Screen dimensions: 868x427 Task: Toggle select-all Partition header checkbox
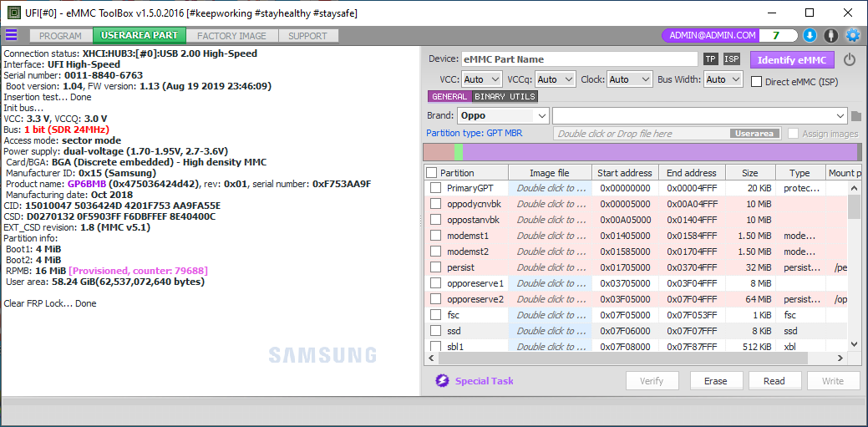tap(432, 173)
